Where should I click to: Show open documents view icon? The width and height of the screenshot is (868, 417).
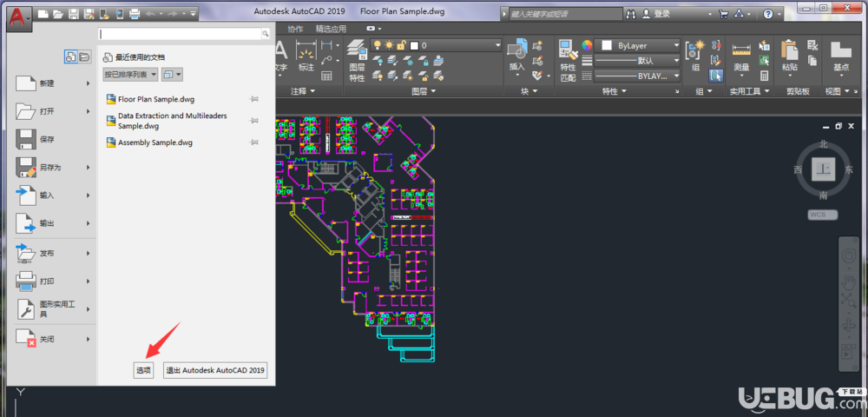point(84,56)
